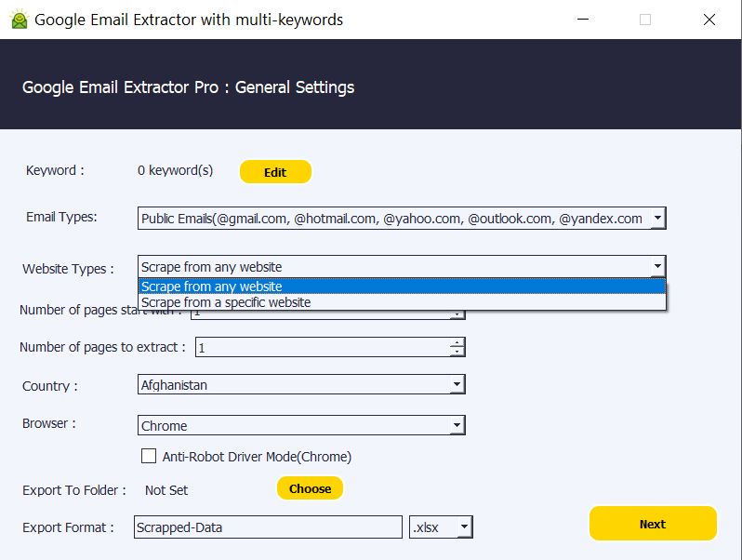Click the Email Types combo box showing Public Emails

(x=402, y=219)
